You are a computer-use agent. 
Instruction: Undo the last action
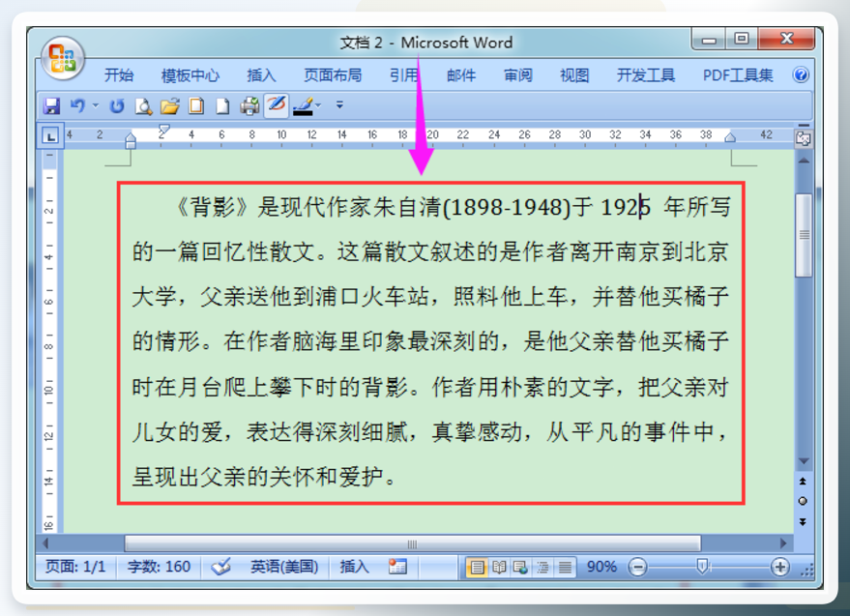tap(77, 105)
